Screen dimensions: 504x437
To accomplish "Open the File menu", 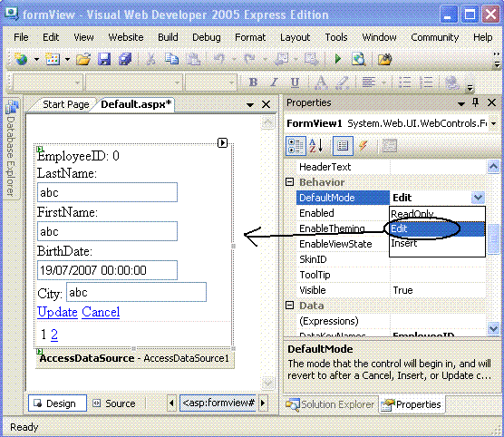I will coord(21,37).
